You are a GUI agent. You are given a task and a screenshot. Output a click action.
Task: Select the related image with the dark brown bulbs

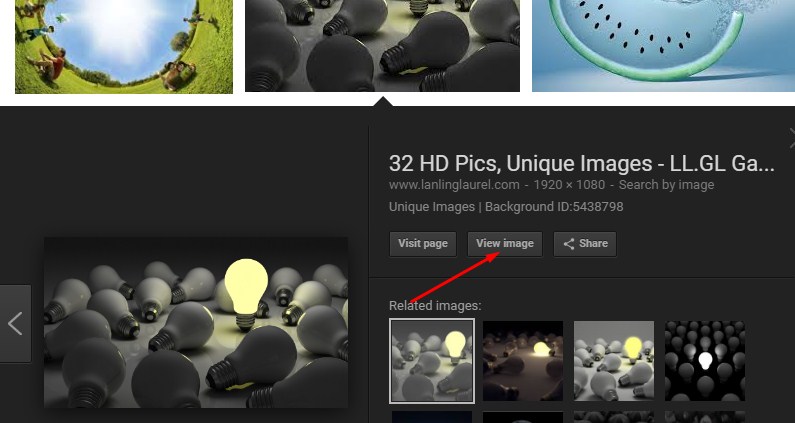coord(523,361)
